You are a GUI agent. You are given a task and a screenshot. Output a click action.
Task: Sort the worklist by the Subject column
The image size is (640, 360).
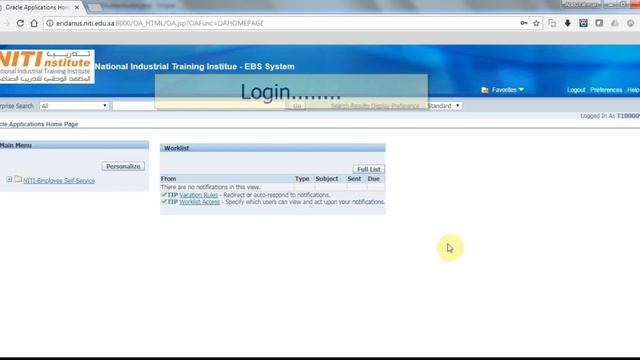(x=327, y=179)
